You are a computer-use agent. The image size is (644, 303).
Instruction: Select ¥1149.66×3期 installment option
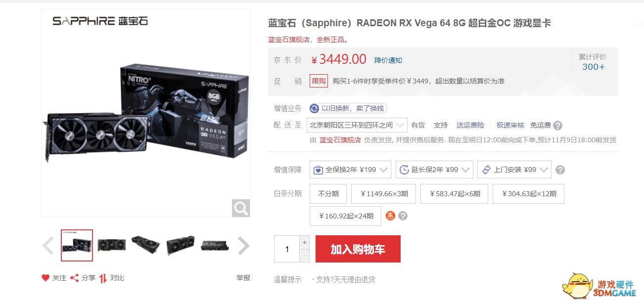pyautogui.click(x=384, y=193)
